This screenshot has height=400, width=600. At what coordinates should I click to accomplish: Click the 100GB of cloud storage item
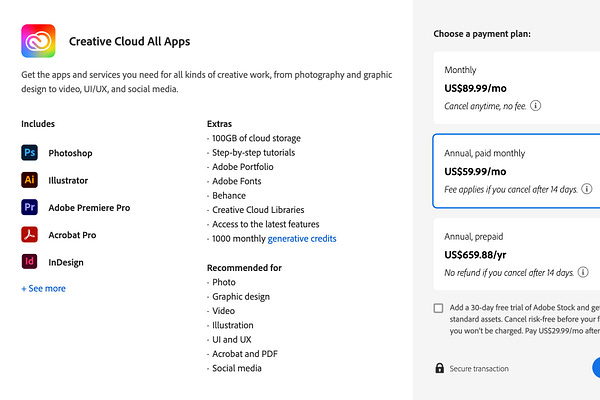[x=256, y=138]
